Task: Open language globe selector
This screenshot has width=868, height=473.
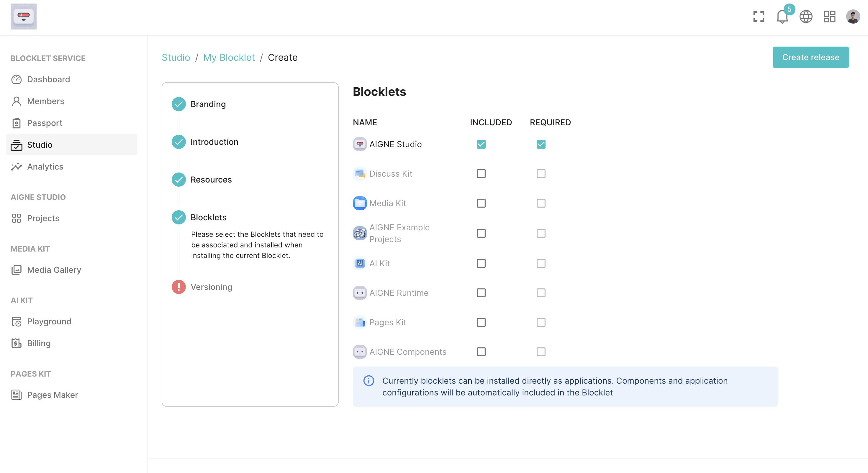Action: point(806,17)
